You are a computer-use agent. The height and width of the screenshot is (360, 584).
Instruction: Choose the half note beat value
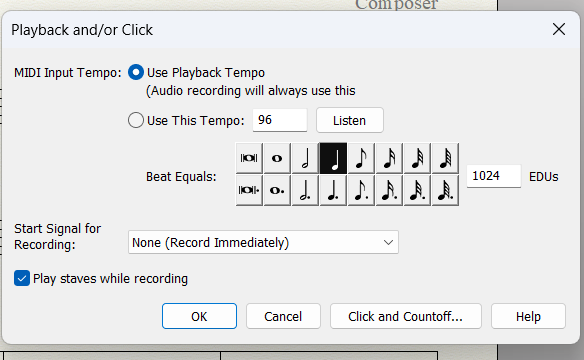[305, 158]
